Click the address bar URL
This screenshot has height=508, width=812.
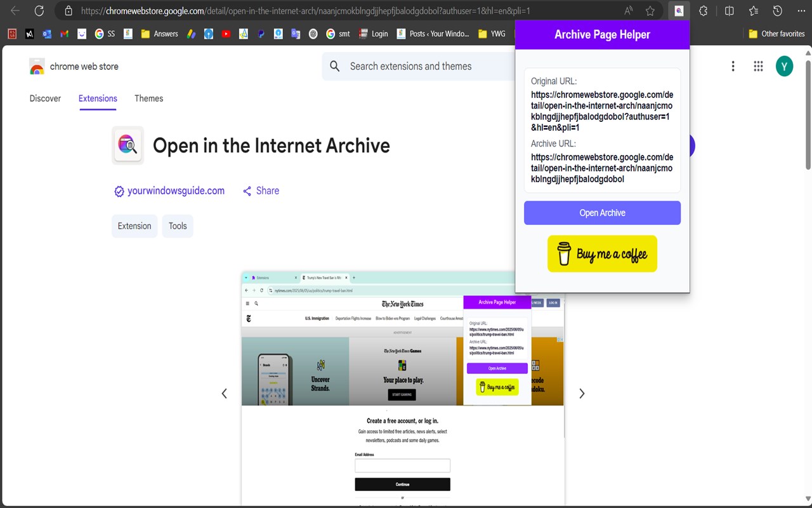[x=306, y=11]
